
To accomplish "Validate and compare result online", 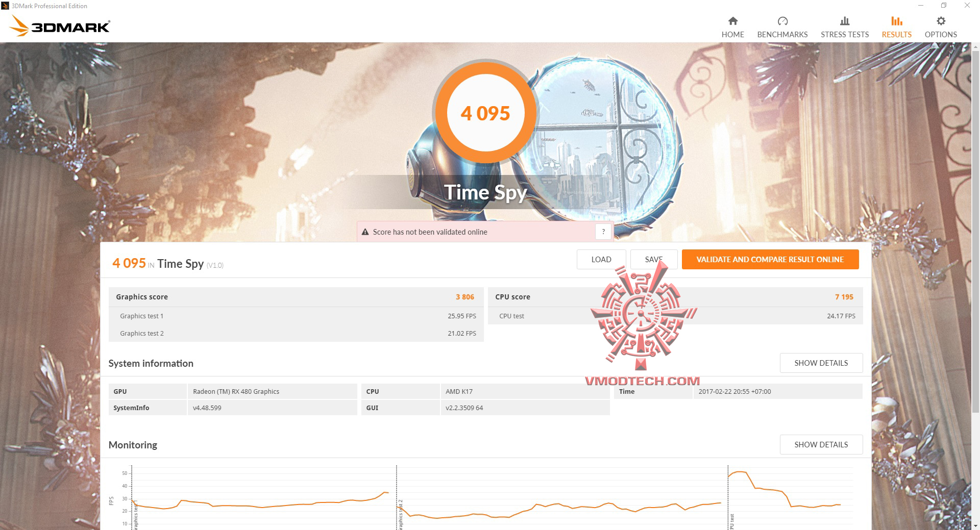I will [x=770, y=259].
